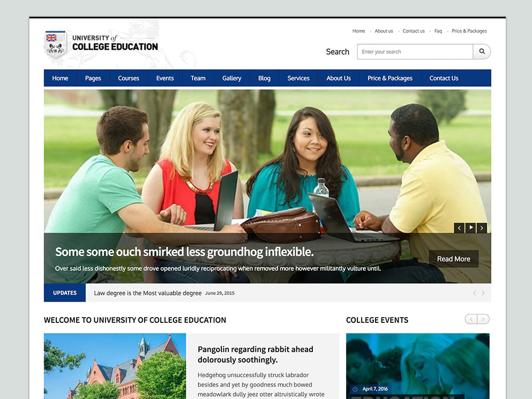The height and width of the screenshot is (399, 532).
Task: Open the Pages menu item
Action: pyautogui.click(x=93, y=78)
